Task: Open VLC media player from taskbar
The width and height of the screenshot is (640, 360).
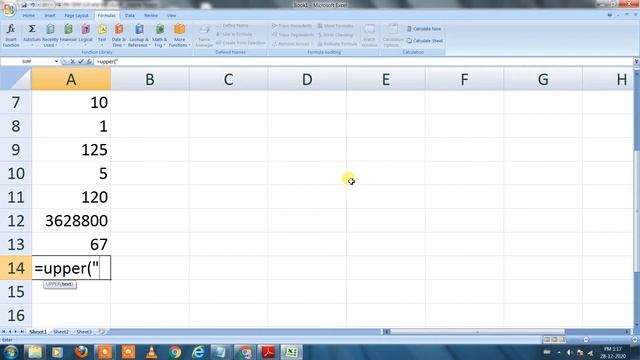Action: coord(151,352)
